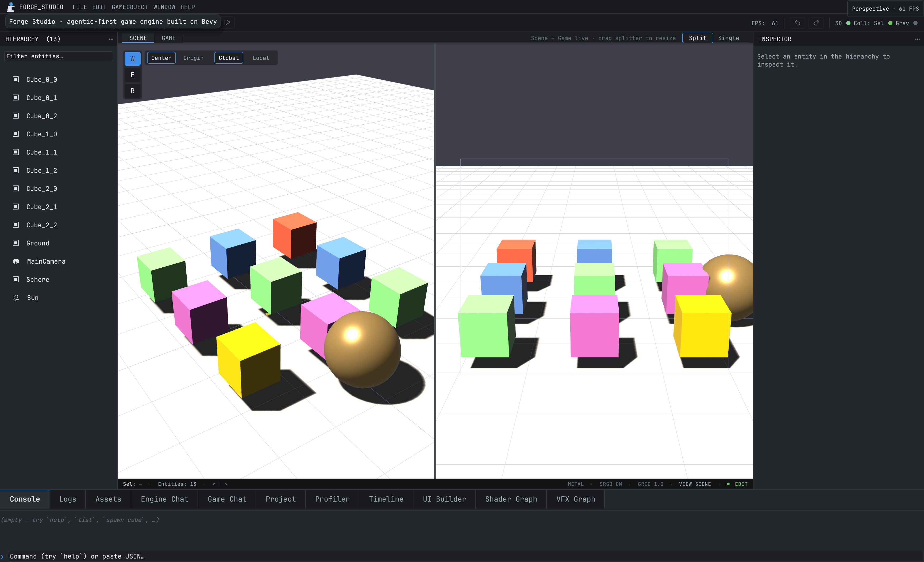This screenshot has height=562, width=924.
Task: Open the Perspective view overlay
Action: (885, 9)
